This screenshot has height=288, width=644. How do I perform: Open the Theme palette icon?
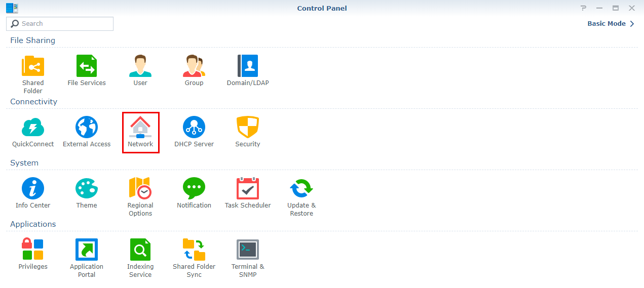point(87,189)
